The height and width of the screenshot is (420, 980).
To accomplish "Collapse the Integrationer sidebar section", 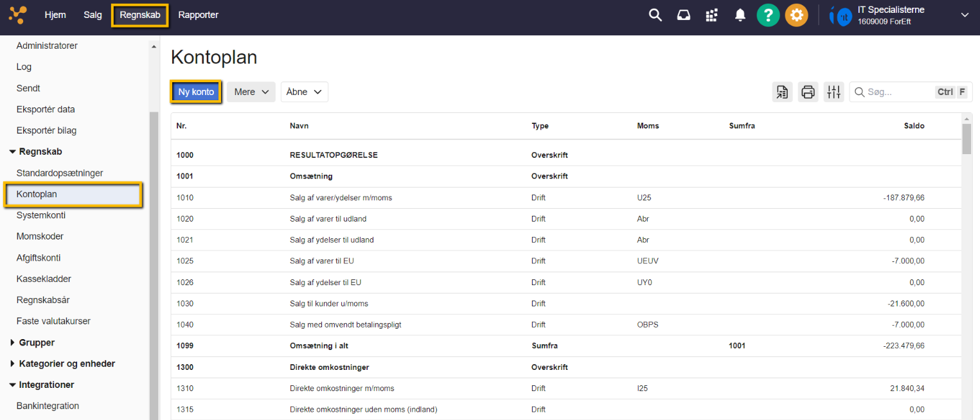I will pos(46,385).
